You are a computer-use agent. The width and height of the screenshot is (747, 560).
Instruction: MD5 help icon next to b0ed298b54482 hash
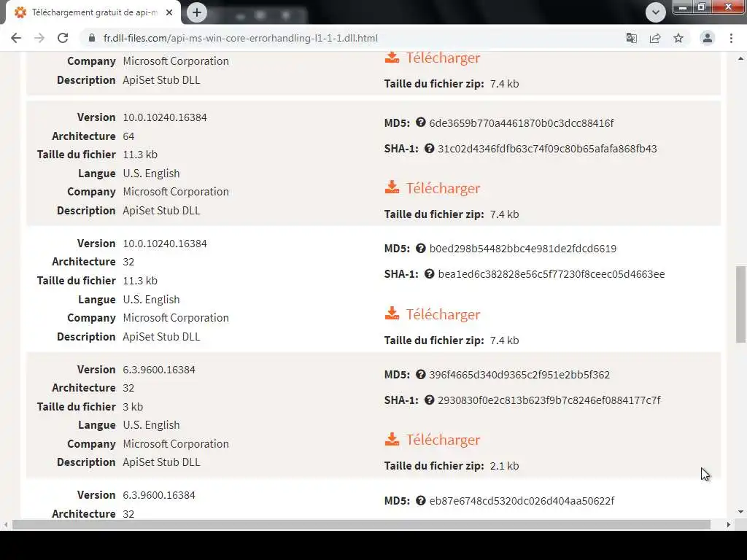pyautogui.click(x=420, y=248)
